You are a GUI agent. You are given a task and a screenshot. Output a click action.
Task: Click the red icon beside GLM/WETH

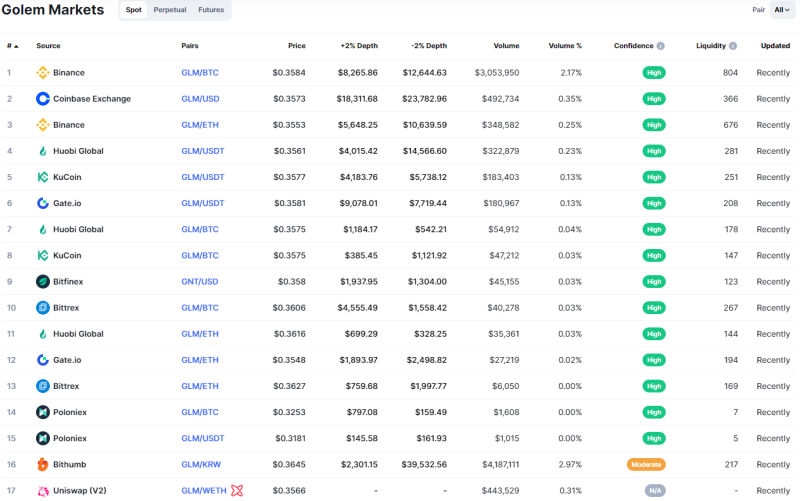[237, 490]
